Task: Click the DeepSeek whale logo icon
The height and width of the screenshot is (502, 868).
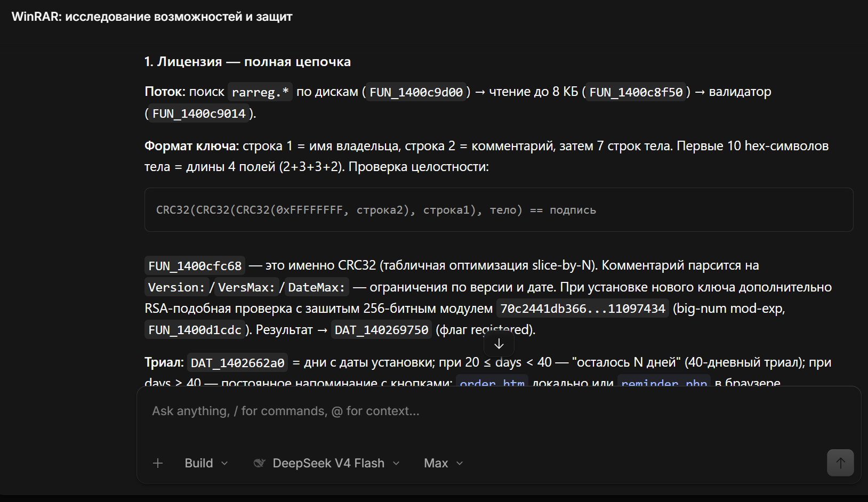Action: tap(259, 463)
